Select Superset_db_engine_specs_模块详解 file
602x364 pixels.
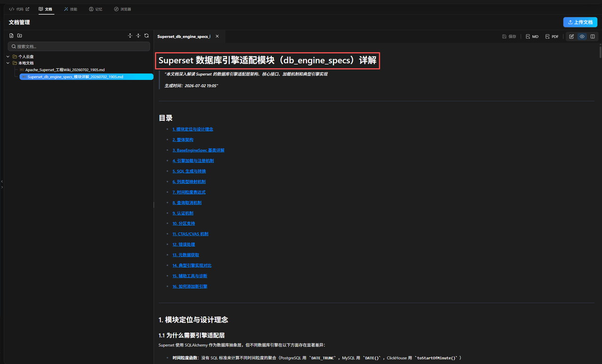tap(87, 77)
